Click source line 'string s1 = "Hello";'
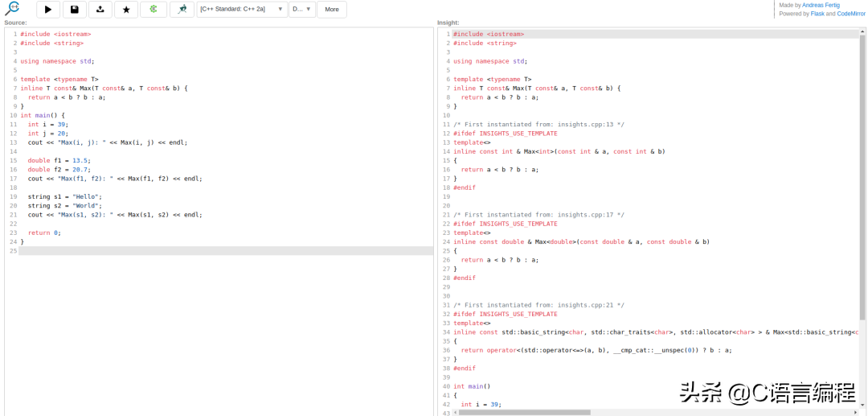 tap(65, 196)
